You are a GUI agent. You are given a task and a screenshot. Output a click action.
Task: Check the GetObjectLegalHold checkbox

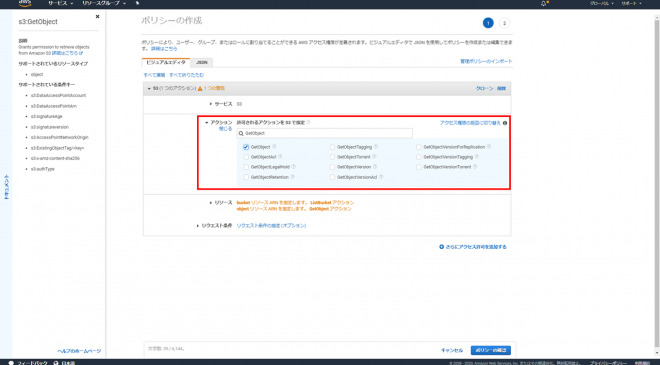click(246, 167)
